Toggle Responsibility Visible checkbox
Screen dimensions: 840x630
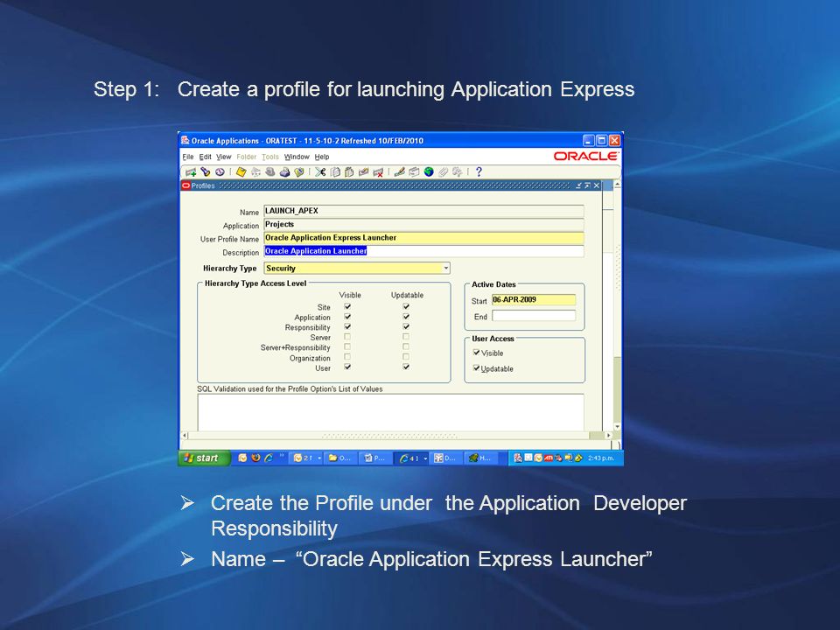(347, 326)
